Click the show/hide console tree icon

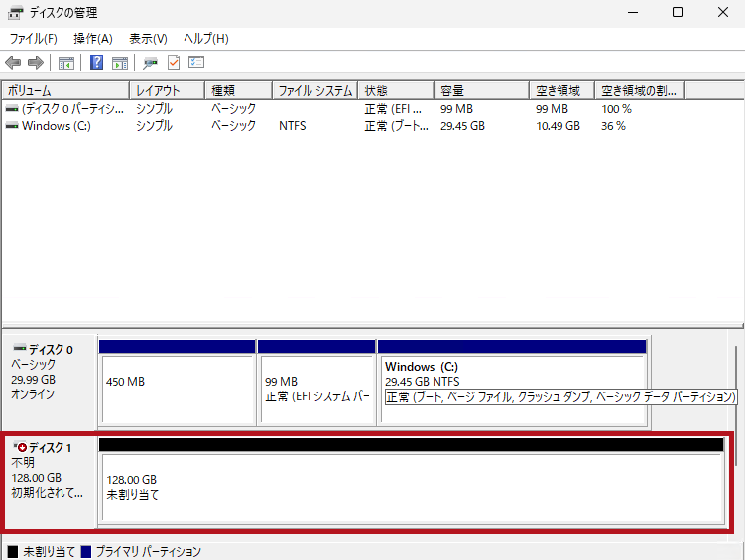pyautogui.click(x=66, y=63)
